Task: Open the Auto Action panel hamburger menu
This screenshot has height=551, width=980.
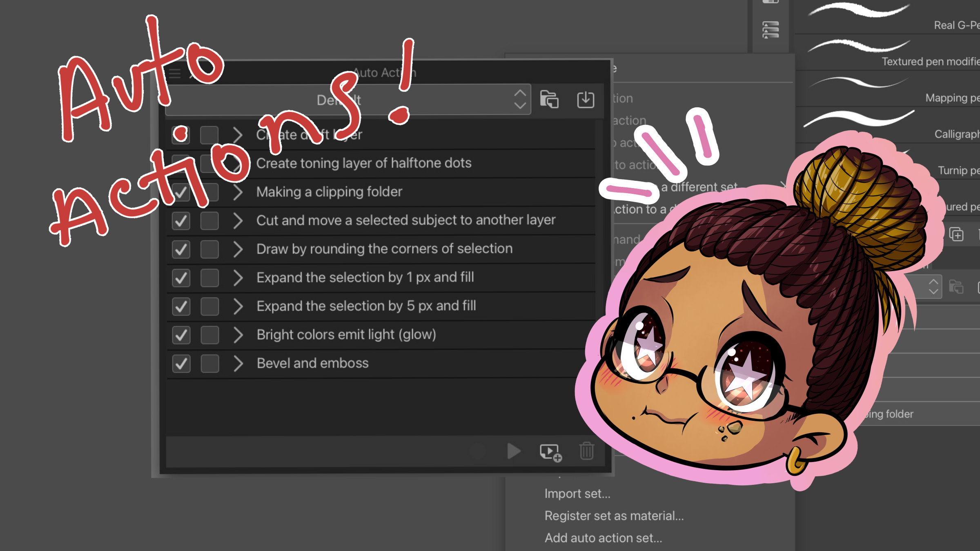Action: (x=175, y=73)
